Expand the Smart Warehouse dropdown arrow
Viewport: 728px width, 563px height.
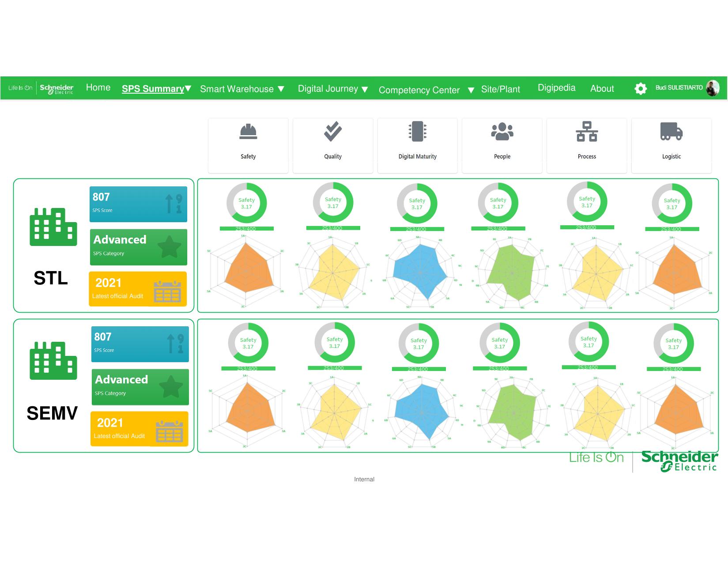[x=281, y=89]
